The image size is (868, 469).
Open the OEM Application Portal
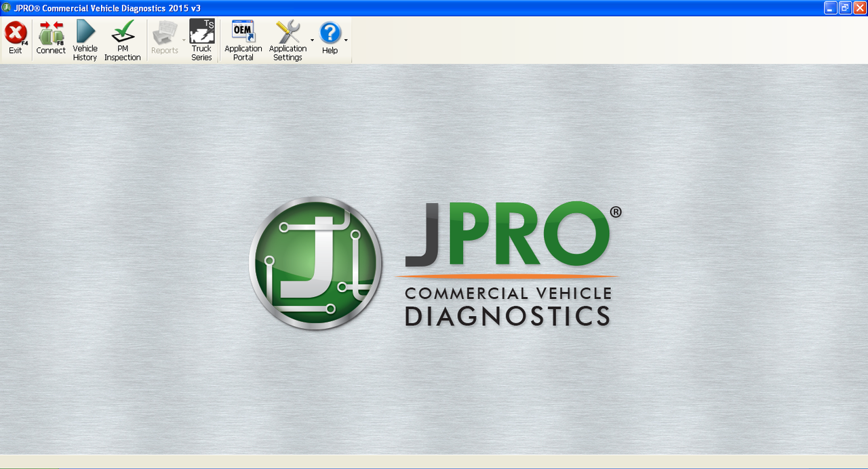coord(243,39)
